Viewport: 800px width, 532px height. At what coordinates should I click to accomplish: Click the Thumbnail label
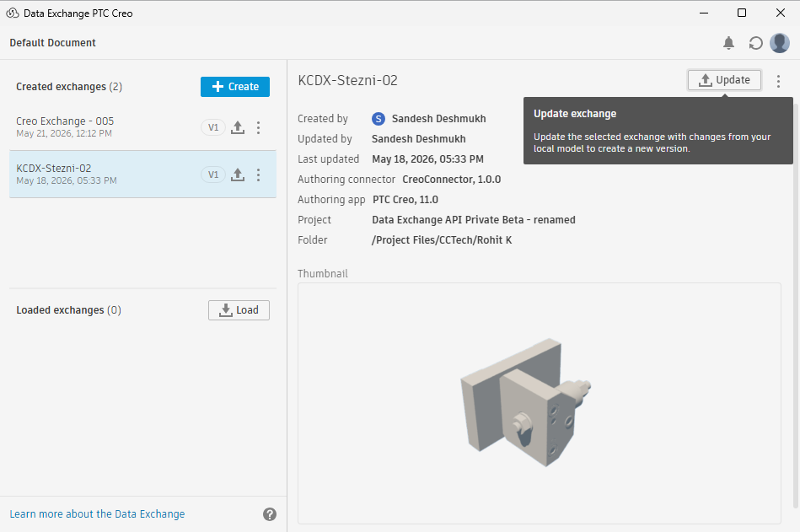323,274
